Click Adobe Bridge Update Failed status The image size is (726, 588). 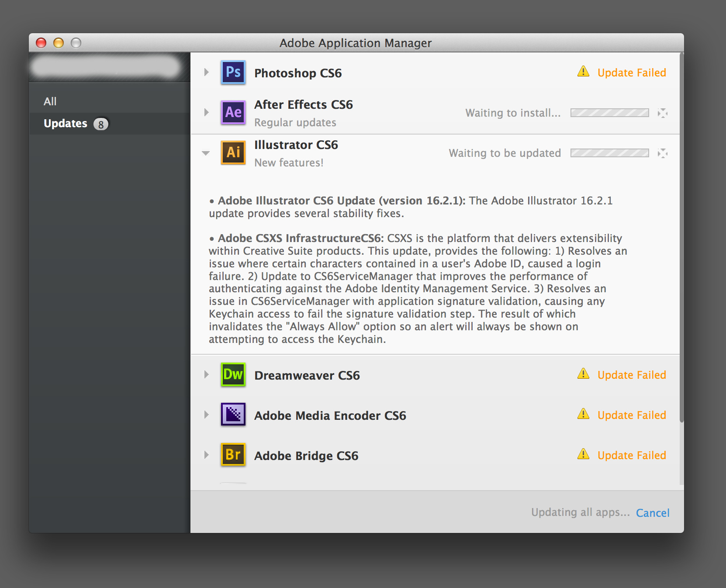click(x=632, y=455)
